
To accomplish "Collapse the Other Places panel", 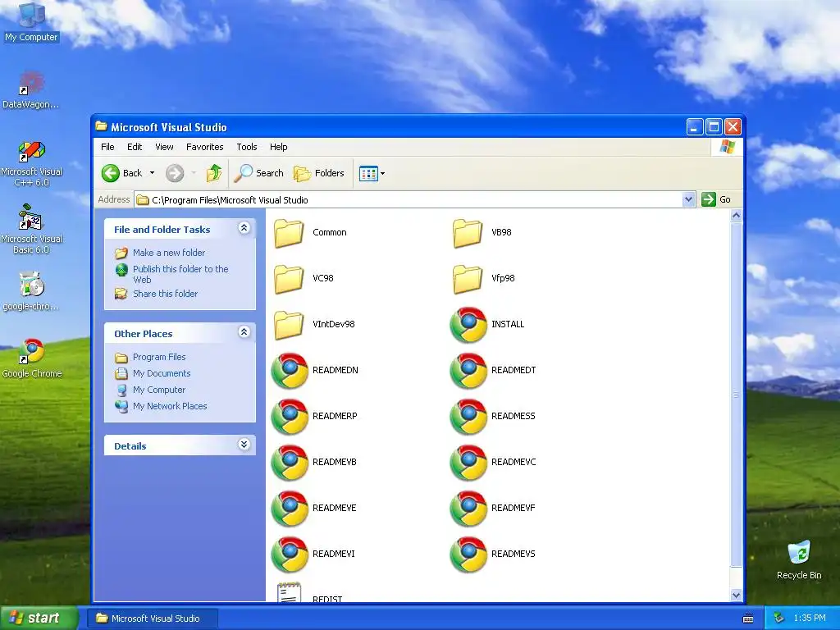I will [244, 332].
